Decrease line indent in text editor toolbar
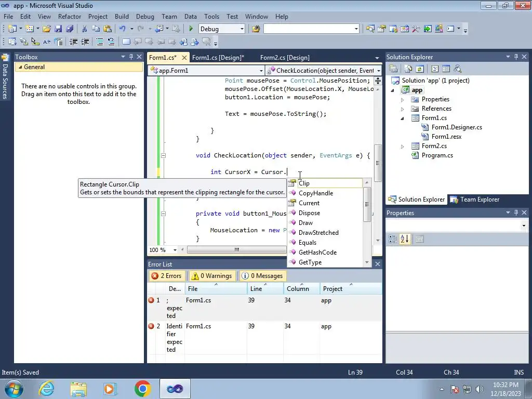This screenshot has height=399, width=532. (73, 42)
